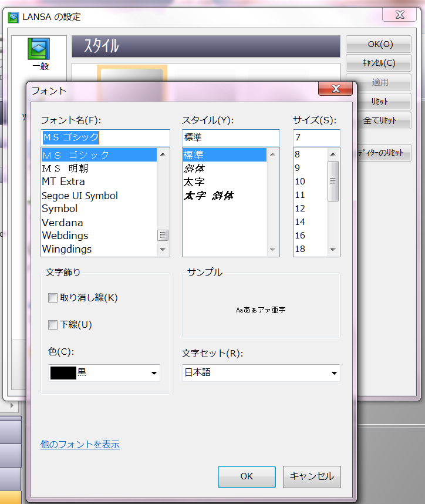Select size 10 in size list
The height and width of the screenshot is (504, 425).
[x=311, y=182]
